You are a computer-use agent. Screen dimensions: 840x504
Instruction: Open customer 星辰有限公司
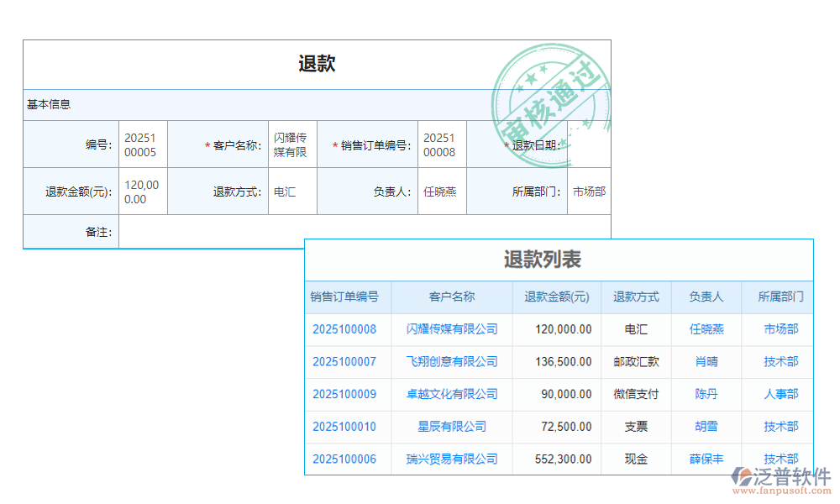pos(451,427)
